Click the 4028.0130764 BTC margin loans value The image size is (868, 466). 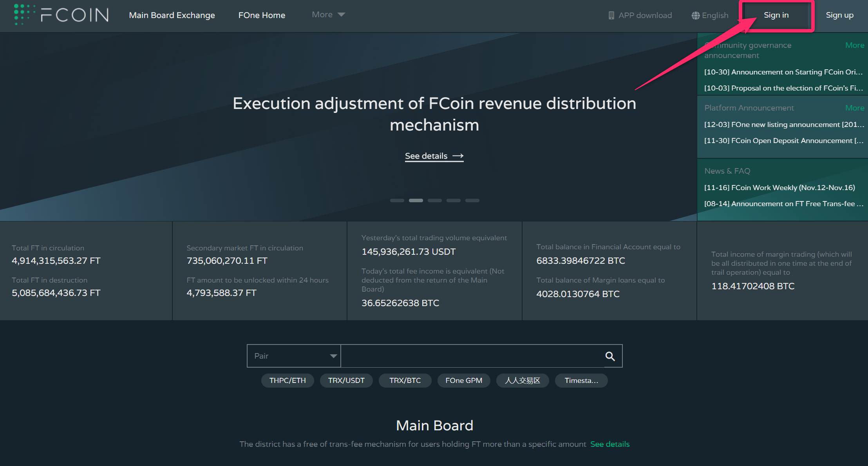(x=578, y=294)
